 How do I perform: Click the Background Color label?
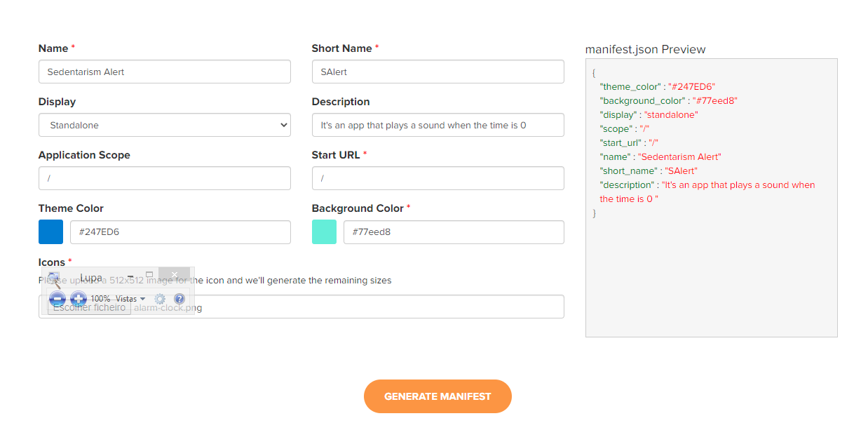click(x=358, y=208)
